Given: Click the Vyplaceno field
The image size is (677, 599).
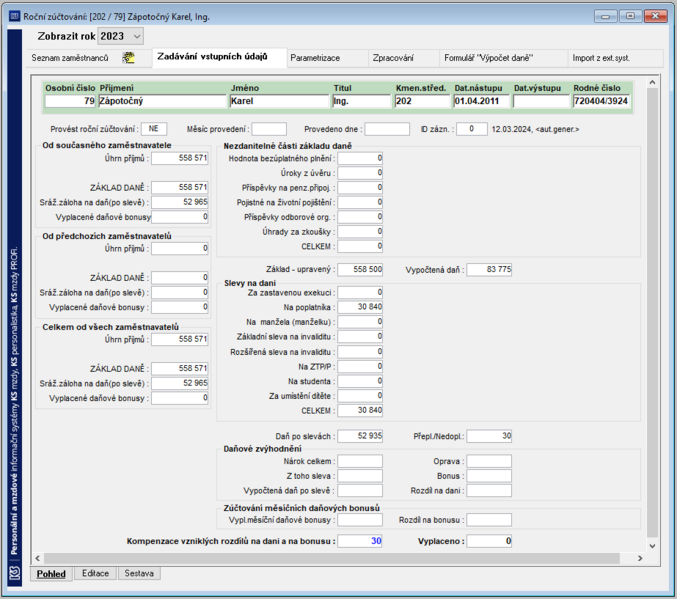Looking at the screenshot, I should (489, 541).
